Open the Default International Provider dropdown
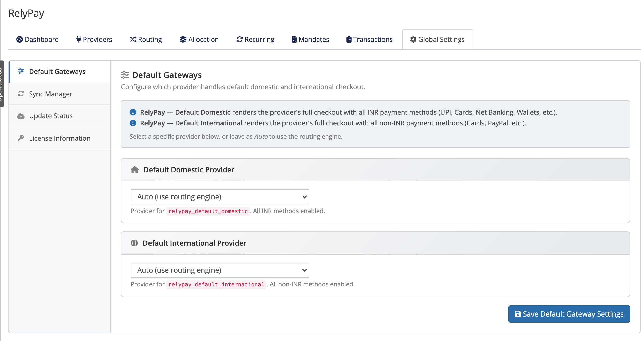Screen dimensions: 644x341 point(220,270)
